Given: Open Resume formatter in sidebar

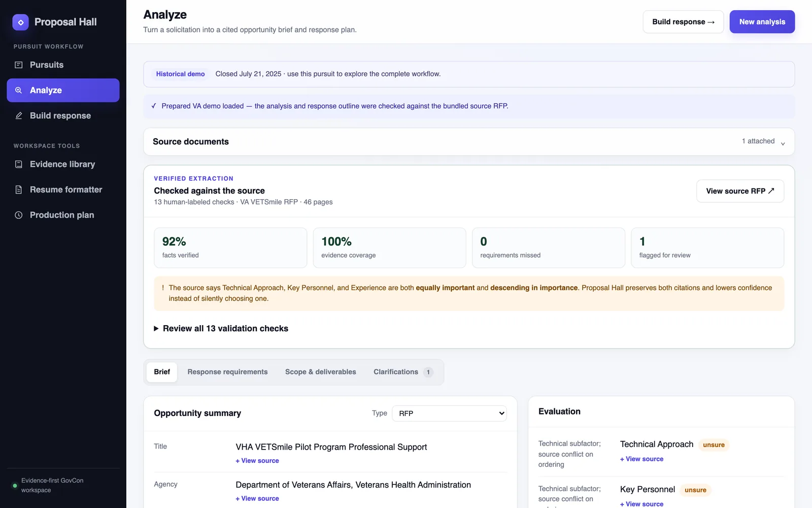Looking at the screenshot, I should click(63, 189).
